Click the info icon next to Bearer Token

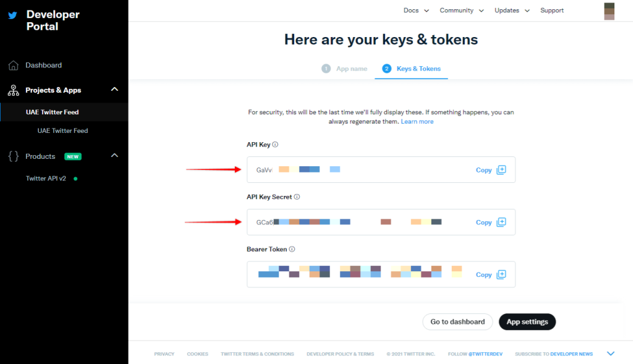[x=291, y=249]
